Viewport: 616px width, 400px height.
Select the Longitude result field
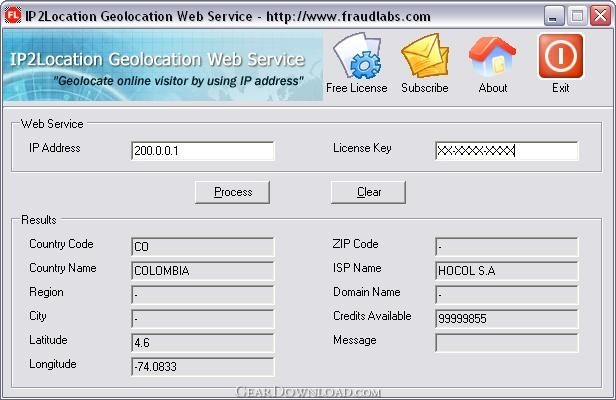(x=203, y=367)
